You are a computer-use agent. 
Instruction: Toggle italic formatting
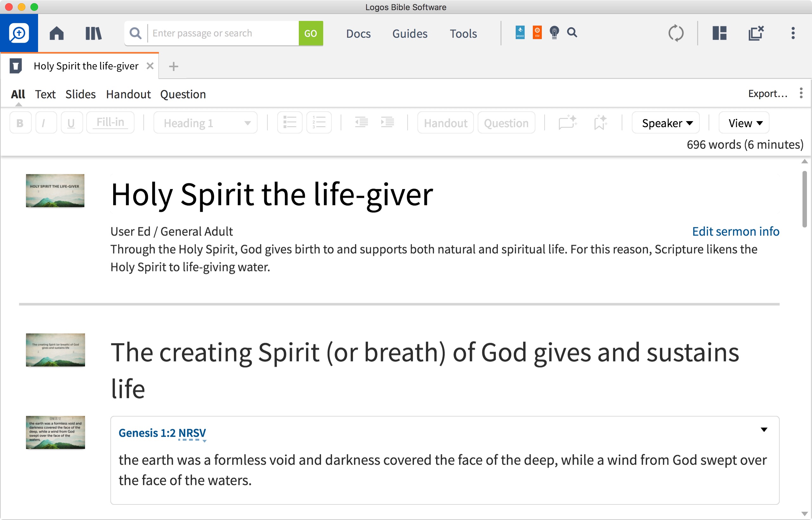tap(46, 123)
